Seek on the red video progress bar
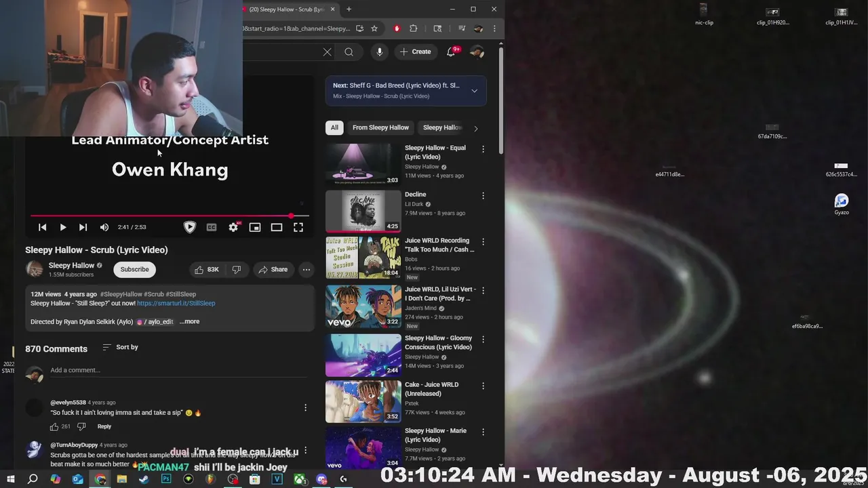868x488 pixels. 170,216
